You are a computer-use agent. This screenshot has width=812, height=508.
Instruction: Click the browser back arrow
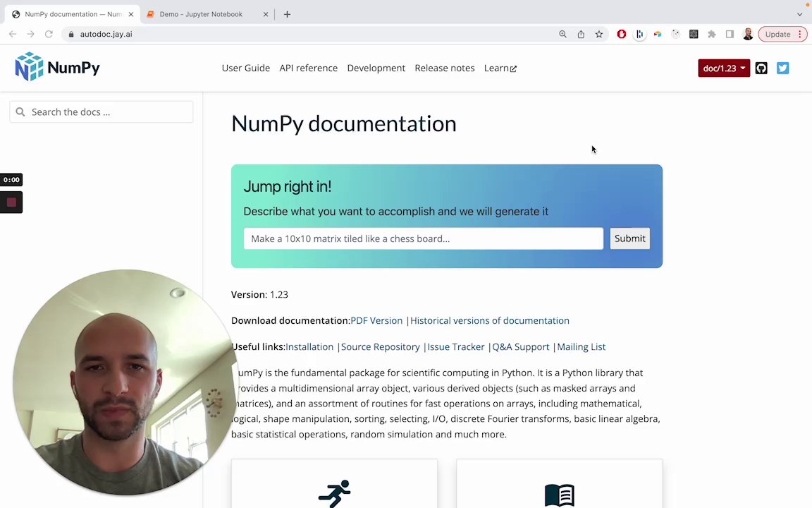[13, 34]
